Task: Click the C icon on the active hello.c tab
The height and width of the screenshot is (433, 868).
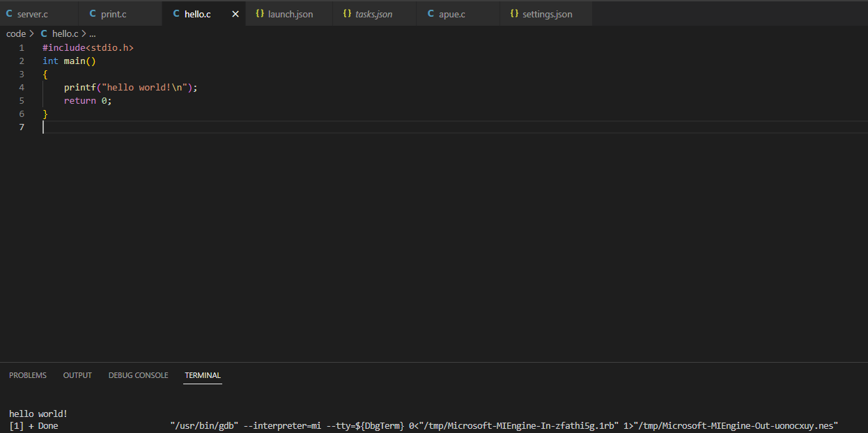Action: (x=175, y=13)
